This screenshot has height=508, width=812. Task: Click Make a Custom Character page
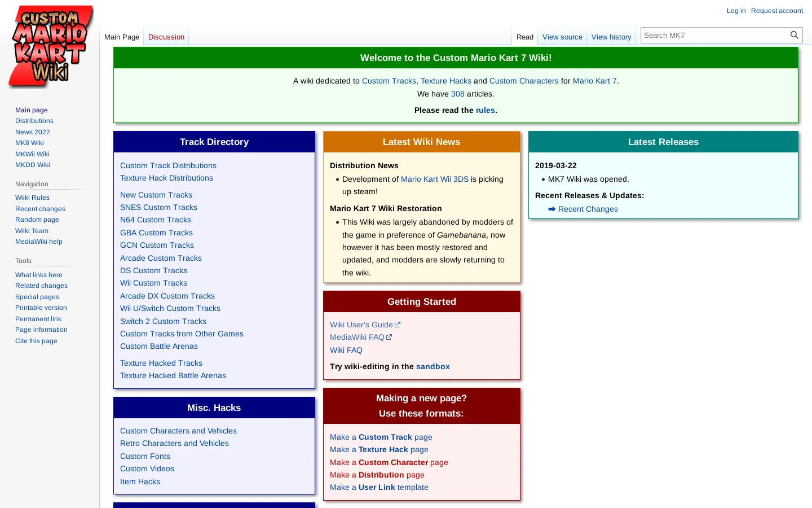(x=389, y=462)
